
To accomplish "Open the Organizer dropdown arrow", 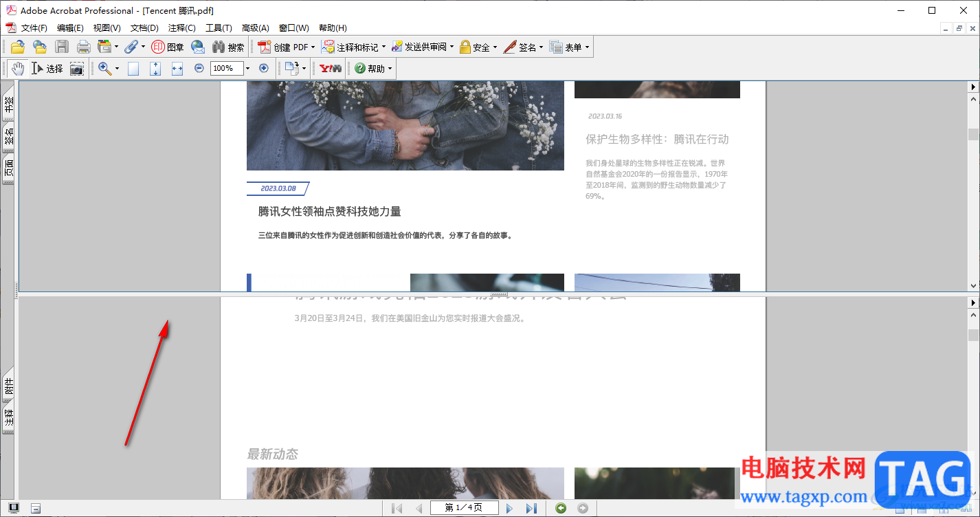I will (x=116, y=47).
